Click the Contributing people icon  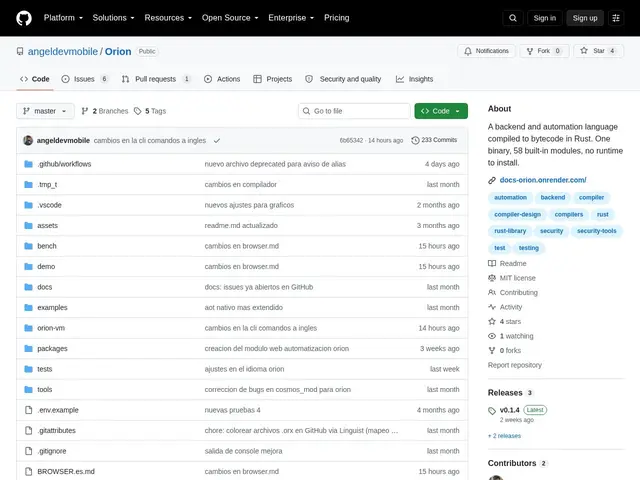492,292
